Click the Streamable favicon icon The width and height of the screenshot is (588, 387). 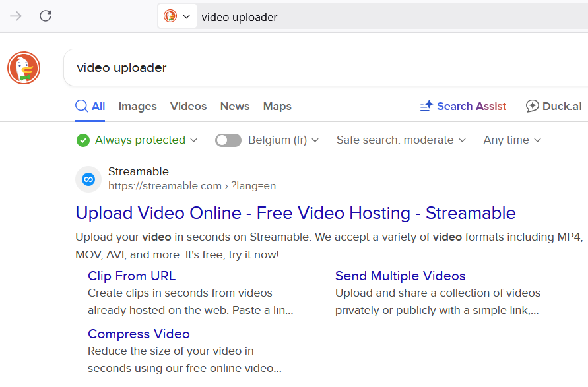pos(88,179)
